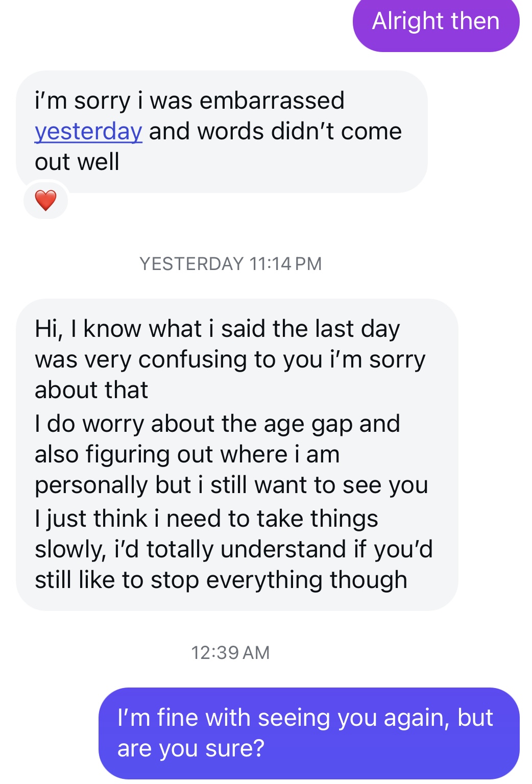The image size is (532, 784).
Task: Tap 'also figuring out where i am' line
Action: click(x=187, y=454)
